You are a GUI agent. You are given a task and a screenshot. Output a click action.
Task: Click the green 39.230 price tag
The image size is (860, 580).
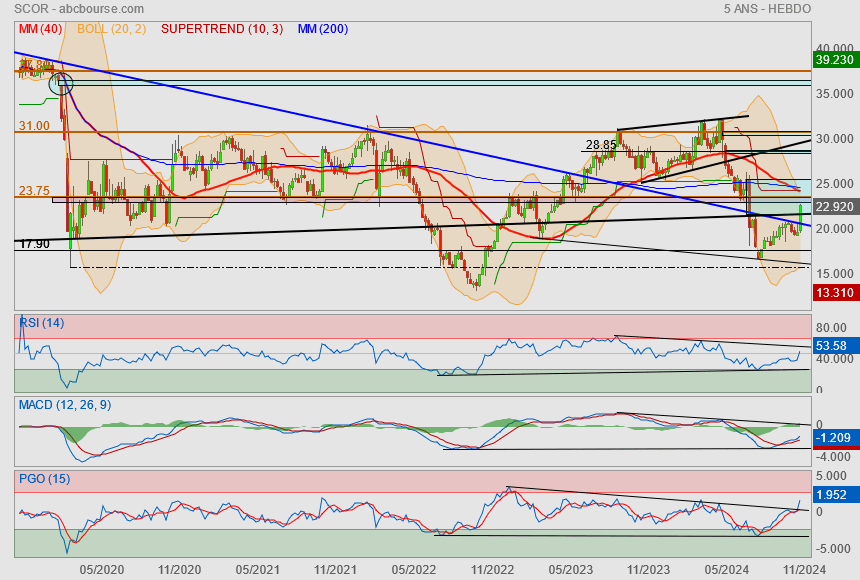pyautogui.click(x=834, y=60)
